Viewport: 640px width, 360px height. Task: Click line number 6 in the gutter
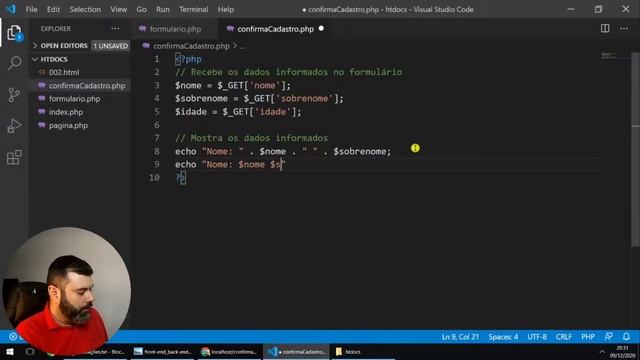tap(157, 125)
